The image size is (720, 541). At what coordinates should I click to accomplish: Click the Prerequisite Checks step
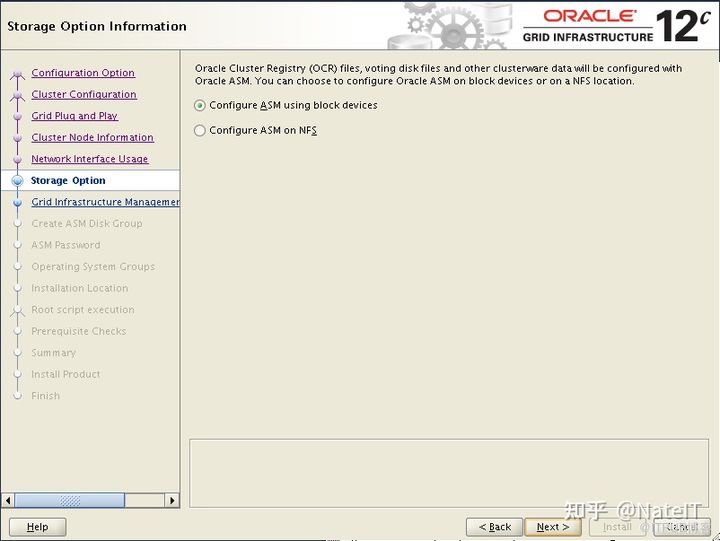[x=79, y=331]
